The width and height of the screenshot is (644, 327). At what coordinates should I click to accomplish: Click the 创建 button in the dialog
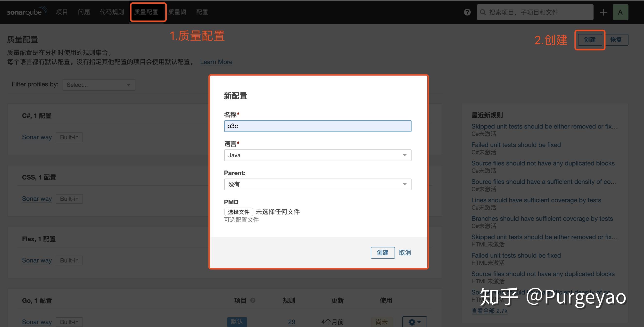[382, 253]
